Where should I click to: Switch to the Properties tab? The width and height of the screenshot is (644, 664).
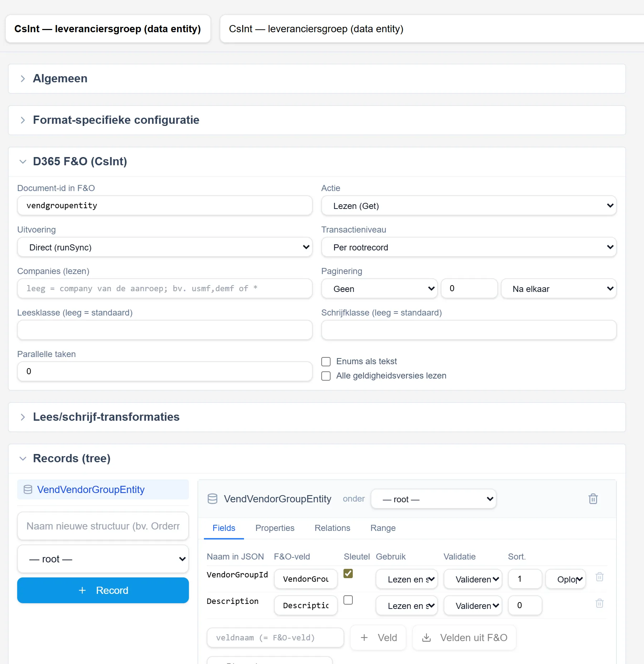pyautogui.click(x=275, y=528)
